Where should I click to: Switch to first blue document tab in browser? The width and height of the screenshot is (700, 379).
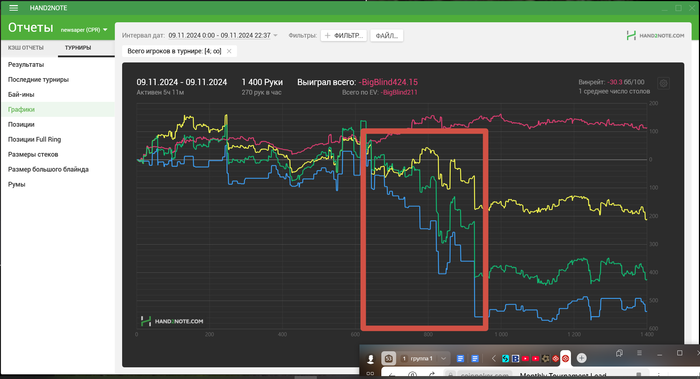[x=460, y=358]
